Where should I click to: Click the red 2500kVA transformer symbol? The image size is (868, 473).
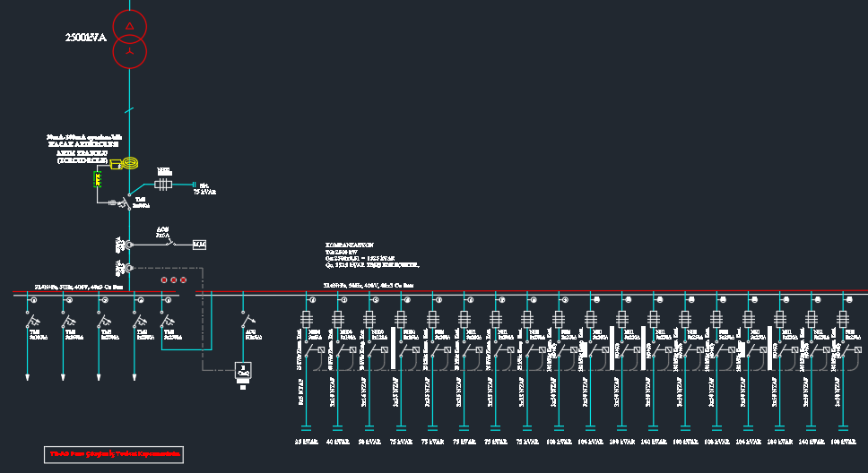129,39
